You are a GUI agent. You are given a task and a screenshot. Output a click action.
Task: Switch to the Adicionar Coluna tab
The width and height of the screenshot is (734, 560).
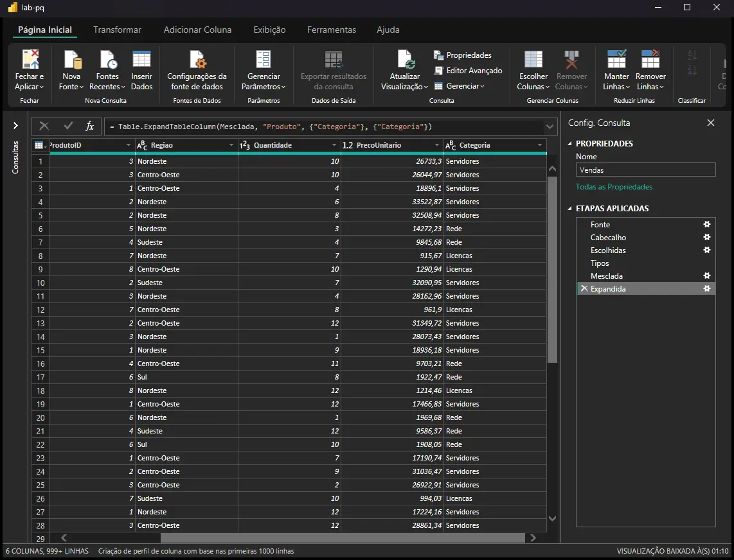(197, 30)
